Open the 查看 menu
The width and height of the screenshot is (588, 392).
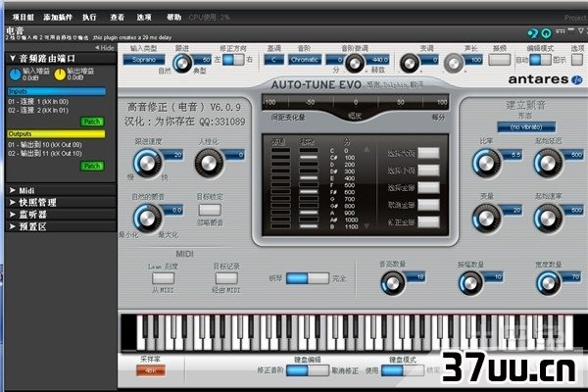117,18
